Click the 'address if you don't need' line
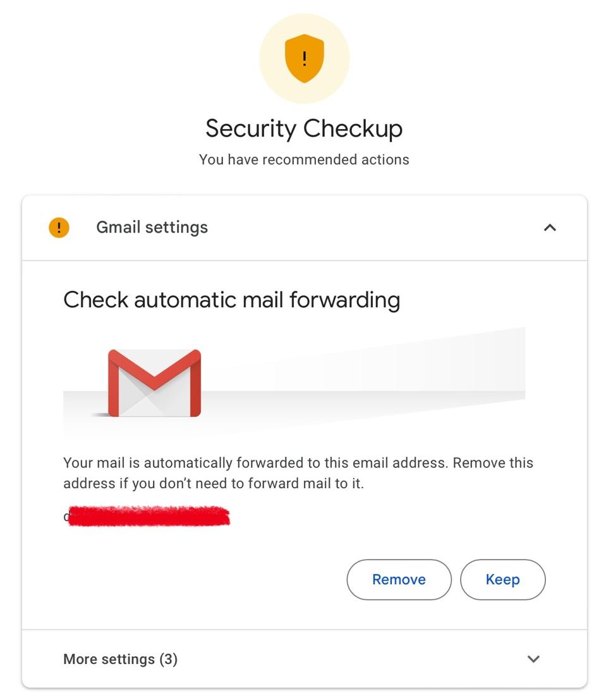The width and height of the screenshot is (606, 700). pos(214,484)
